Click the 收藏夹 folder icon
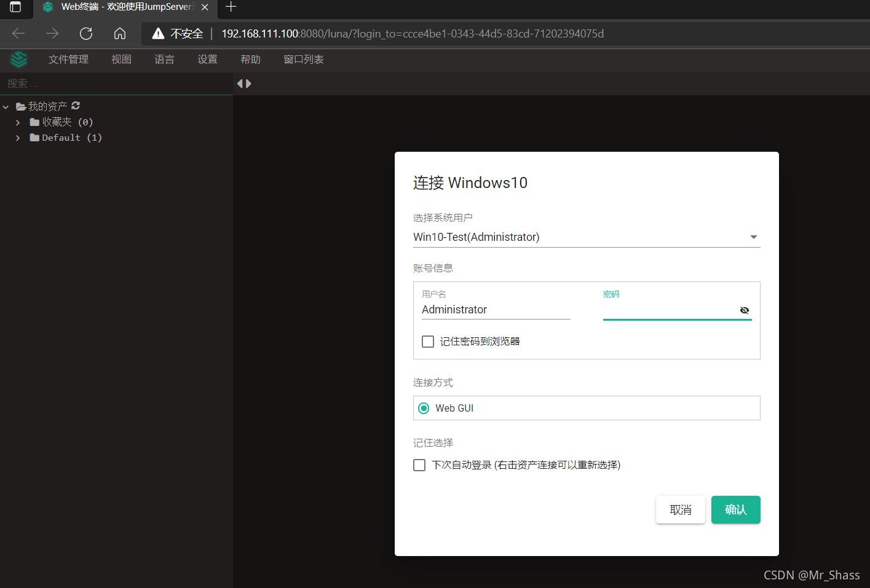Screen dimensions: 870x588 34,122
